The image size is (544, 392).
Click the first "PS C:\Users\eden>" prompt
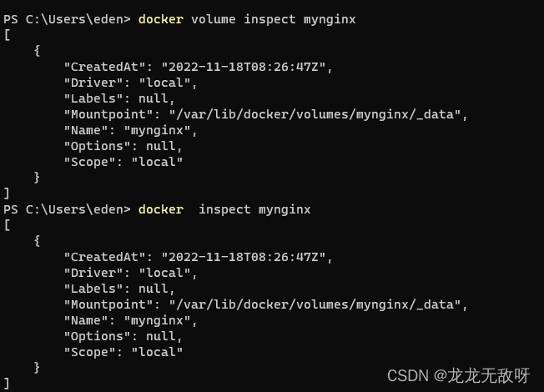tap(67, 19)
